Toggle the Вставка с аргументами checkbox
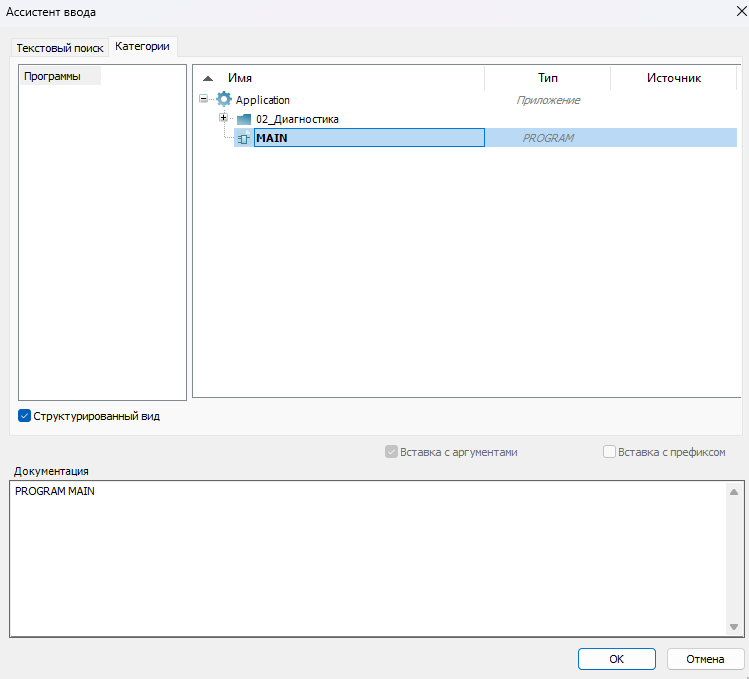This screenshot has height=679, width=749. click(391, 452)
